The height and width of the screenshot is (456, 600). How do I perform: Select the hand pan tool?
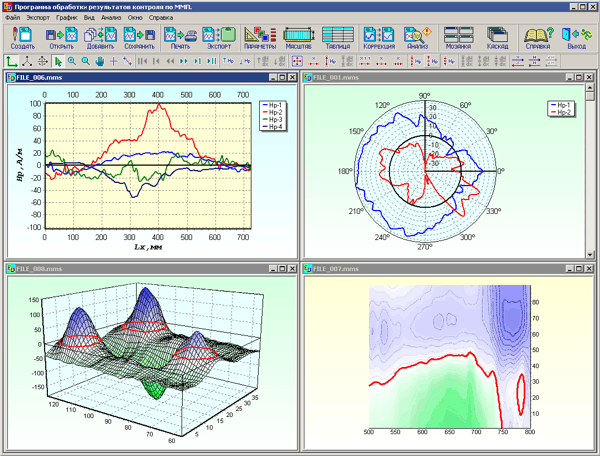coord(100,61)
